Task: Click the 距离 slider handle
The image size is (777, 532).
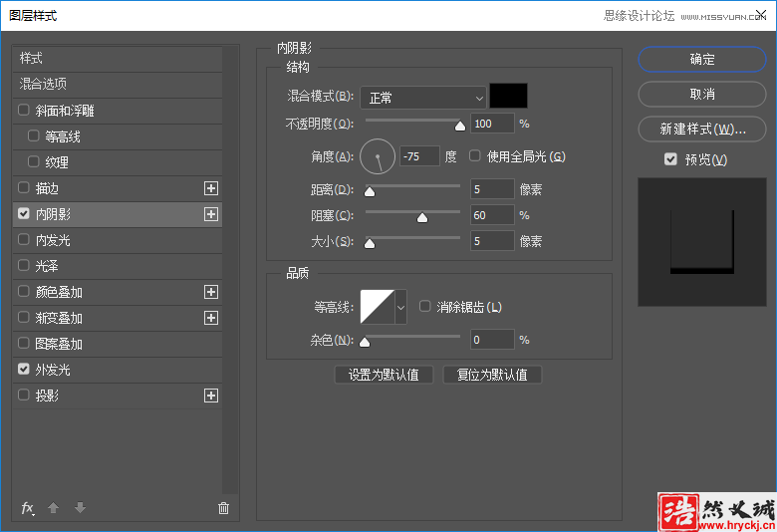Action: pyautogui.click(x=370, y=191)
